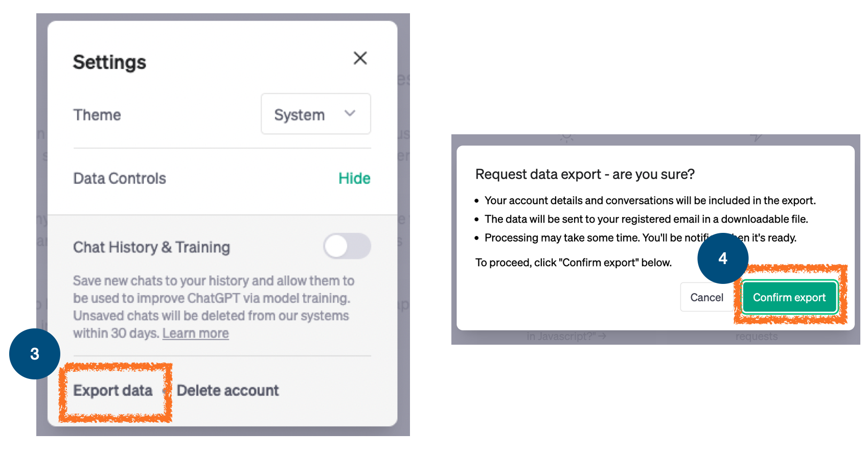Click the Settings title
868x455 pixels.
[109, 62]
